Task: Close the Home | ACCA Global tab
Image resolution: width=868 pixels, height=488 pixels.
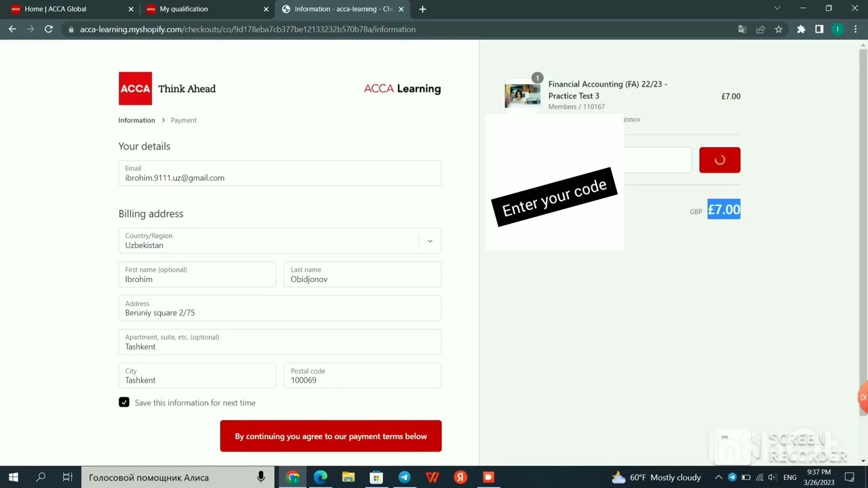Action: pyautogui.click(x=132, y=9)
